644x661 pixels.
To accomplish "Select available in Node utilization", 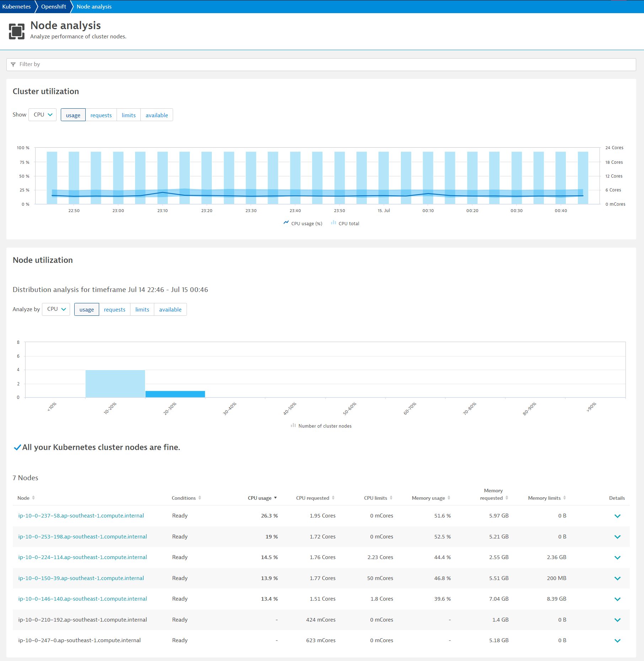I will [x=170, y=309].
